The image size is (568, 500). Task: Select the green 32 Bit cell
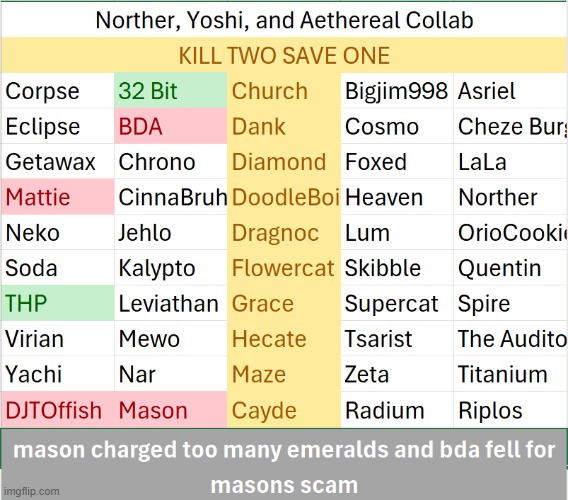coord(171,90)
